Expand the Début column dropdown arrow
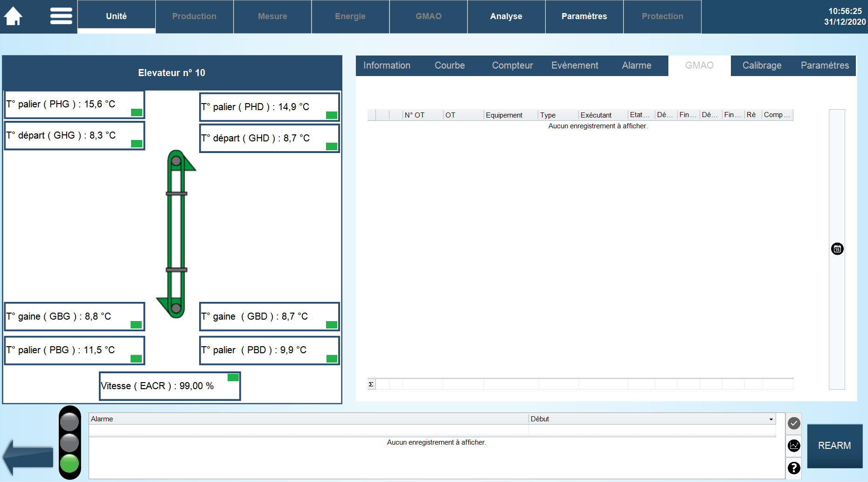The width and height of the screenshot is (868, 482). click(x=771, y=419)
